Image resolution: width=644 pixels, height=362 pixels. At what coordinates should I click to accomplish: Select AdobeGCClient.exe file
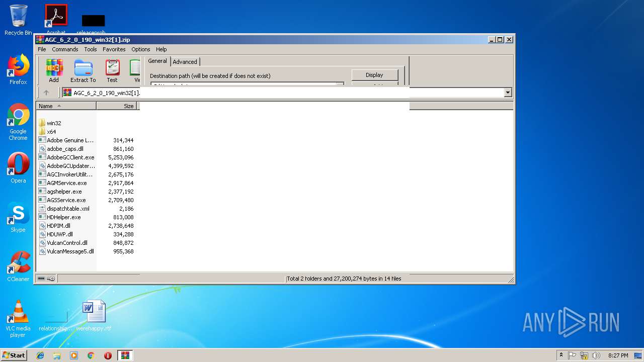coord(70,157)
